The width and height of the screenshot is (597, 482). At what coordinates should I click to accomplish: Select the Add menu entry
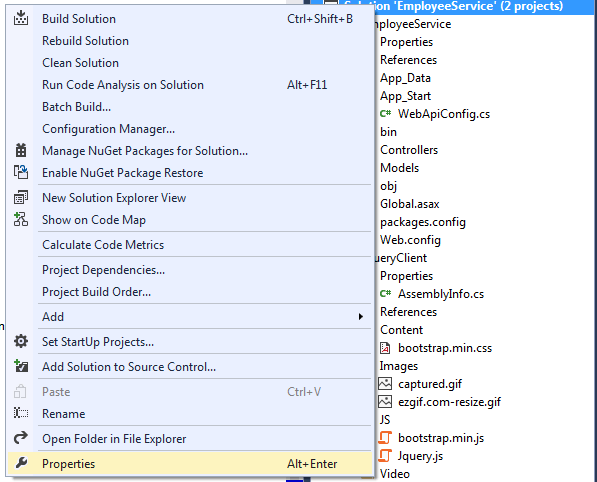189,317
